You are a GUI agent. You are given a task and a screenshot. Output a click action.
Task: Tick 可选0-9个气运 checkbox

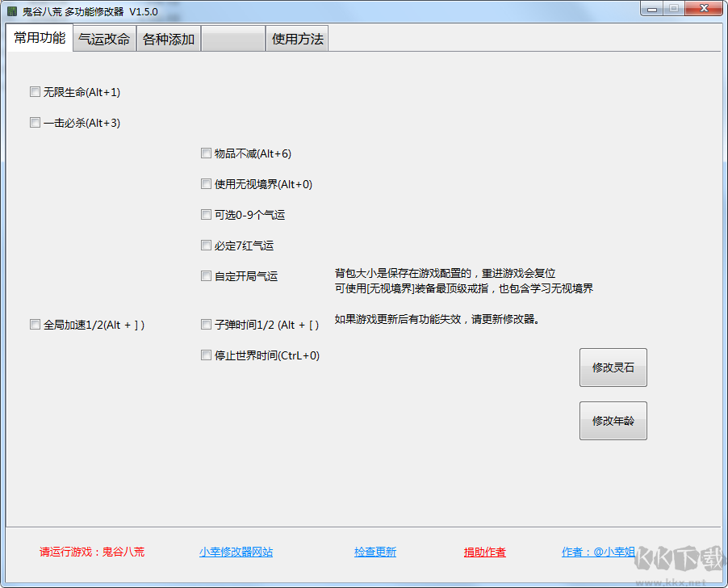(206, 215)
